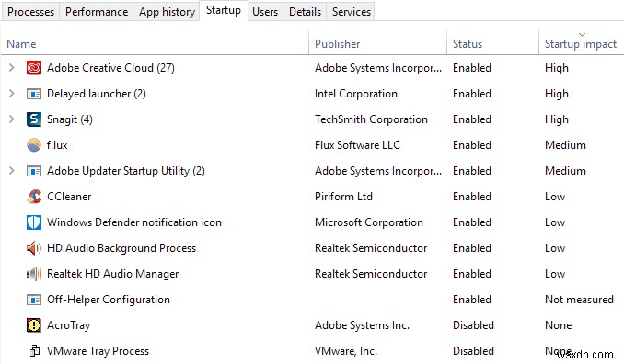Image resolution: width=624 pixels, height=364 pixels.
Task: Click the Delayed launcher row icon
Action: coord(34,94)
